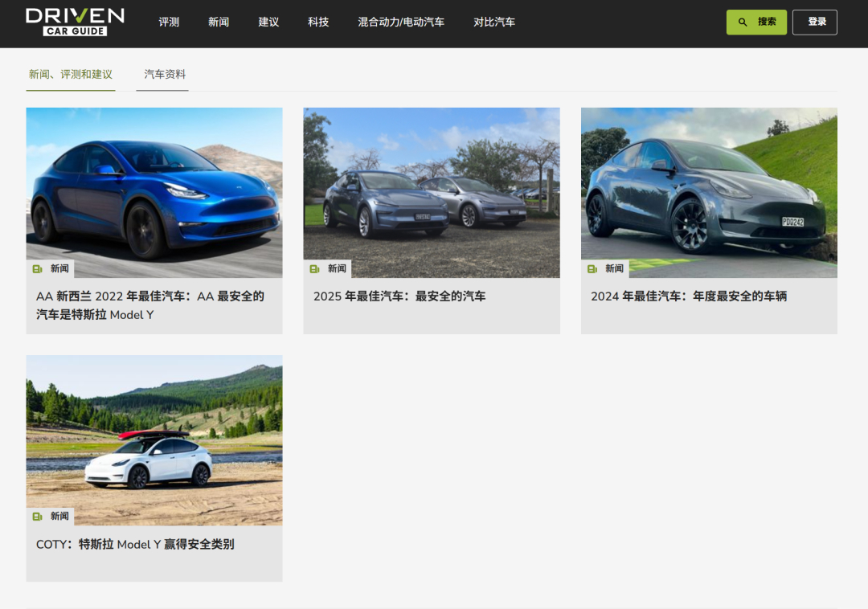Click 新闻 label on COTY card
This screenshot has width=868, height=609.
[59, 517]
